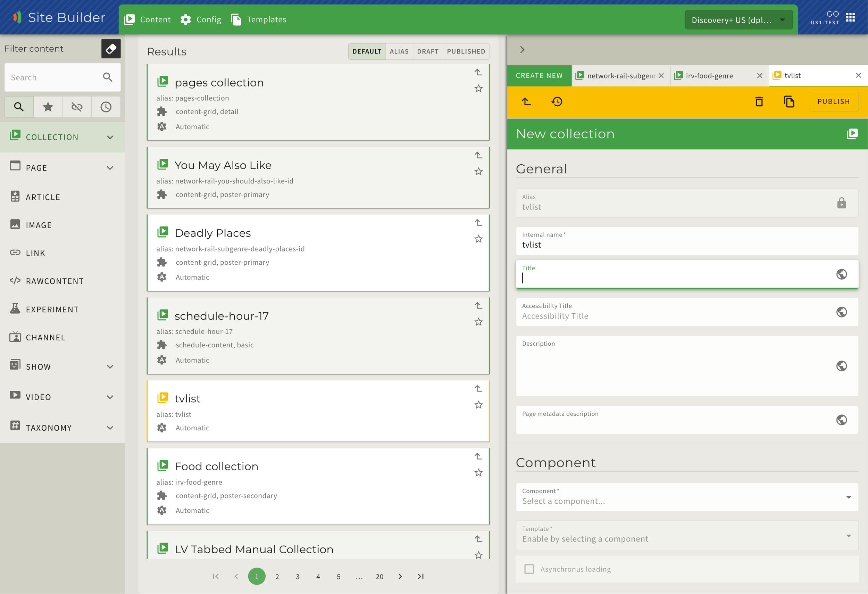
Task: Toggle the PUBLISHED results filter
Action: (x=466, y=51)
